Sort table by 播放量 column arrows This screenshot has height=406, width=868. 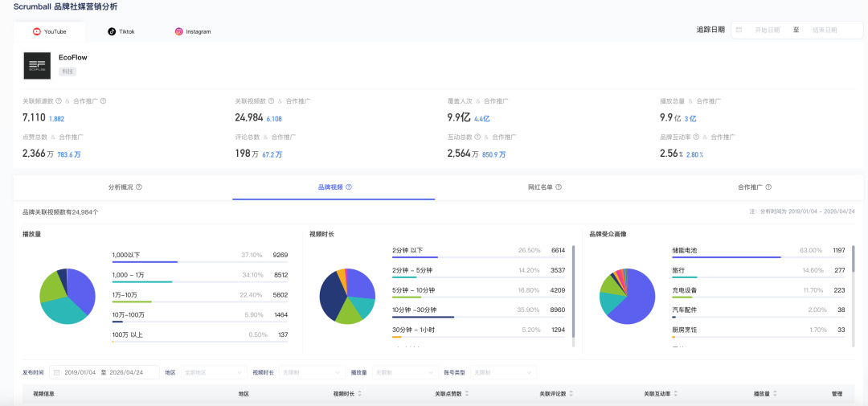click(x=775, y=394)
